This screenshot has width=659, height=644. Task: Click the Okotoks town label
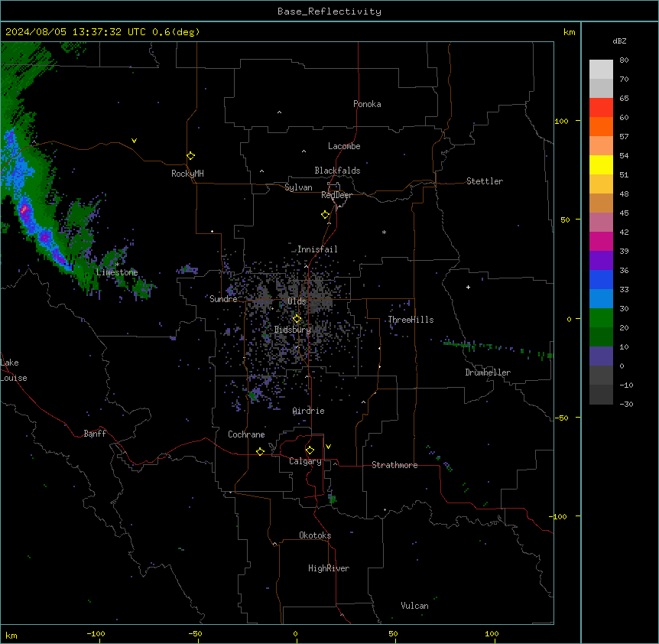pyautogui.click(x=315, y=535)
